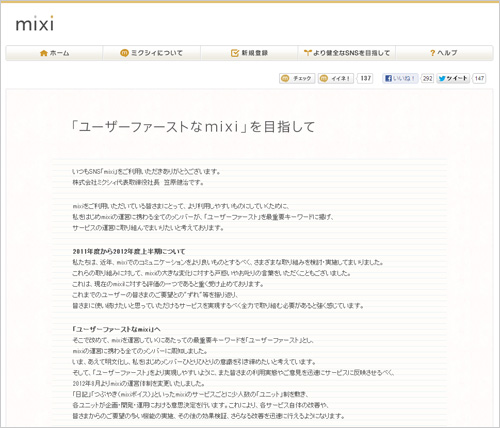Open the ホーム navigation tab
The height and width of the screenshot is (428, 500).
tap(54, 53)
